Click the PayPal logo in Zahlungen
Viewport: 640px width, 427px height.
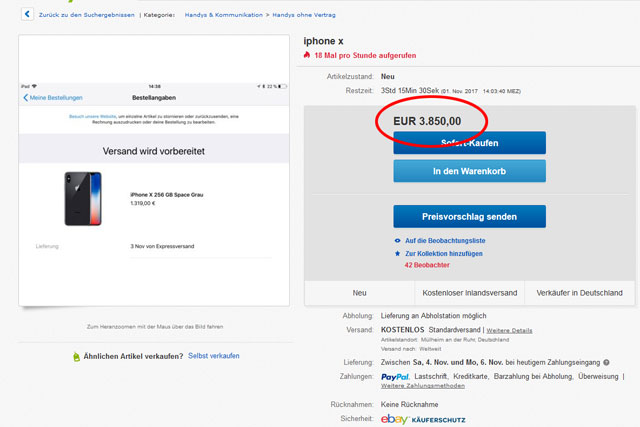(x=395, y=377)
